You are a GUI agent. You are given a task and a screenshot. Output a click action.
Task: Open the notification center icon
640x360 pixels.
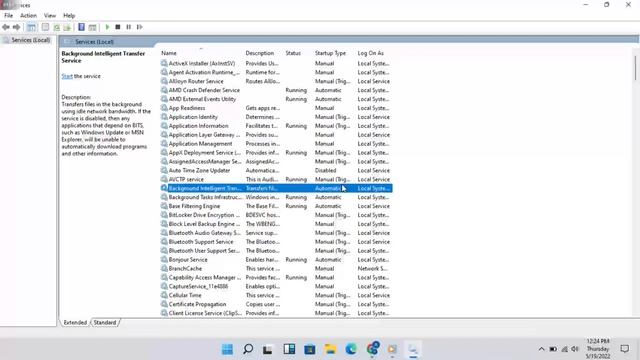pyautogui.click(x=624, y=349)
